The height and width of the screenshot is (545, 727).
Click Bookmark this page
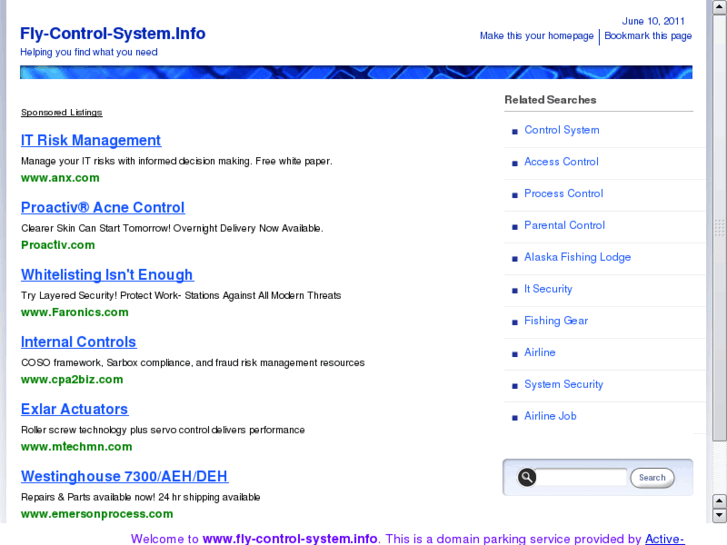pos(648,36)
